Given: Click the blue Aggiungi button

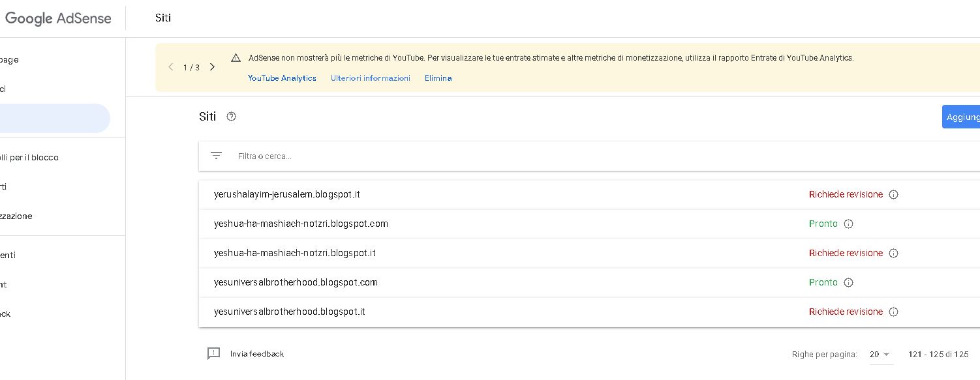Looking at the screenshot, I should 962,117.
